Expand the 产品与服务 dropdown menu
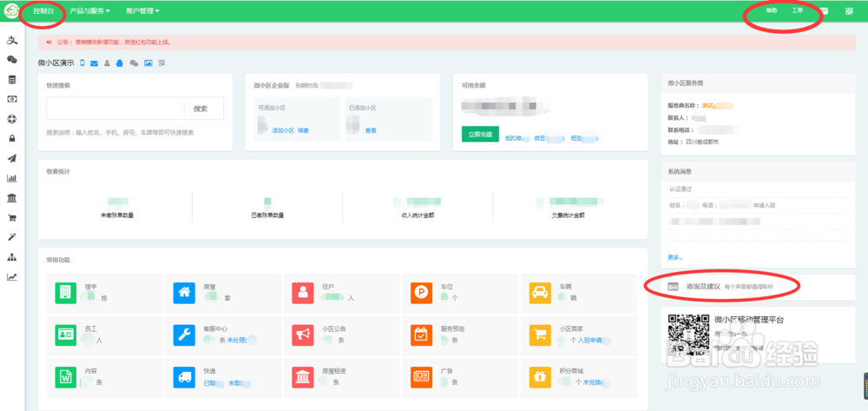This screenshot has height=411, width=868. 89,10
